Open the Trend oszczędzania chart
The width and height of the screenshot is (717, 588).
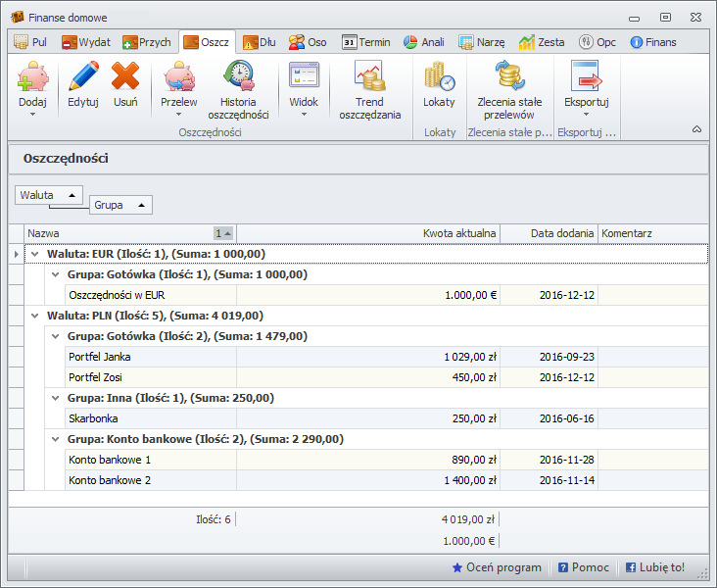[369, 76]
